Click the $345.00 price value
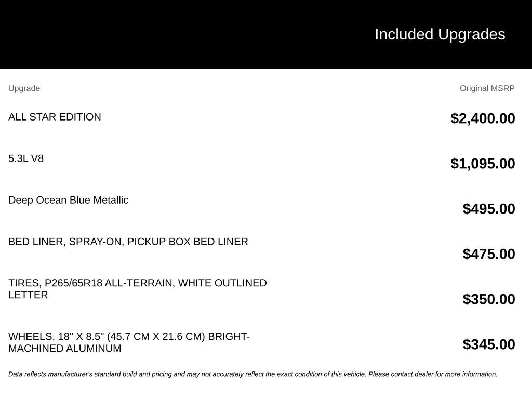 [x=488, y=344]
